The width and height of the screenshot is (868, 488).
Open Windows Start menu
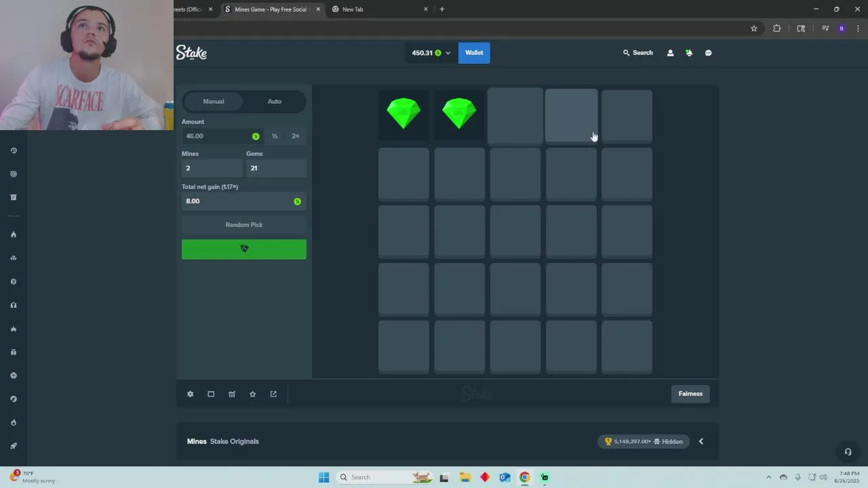point(323,477)
